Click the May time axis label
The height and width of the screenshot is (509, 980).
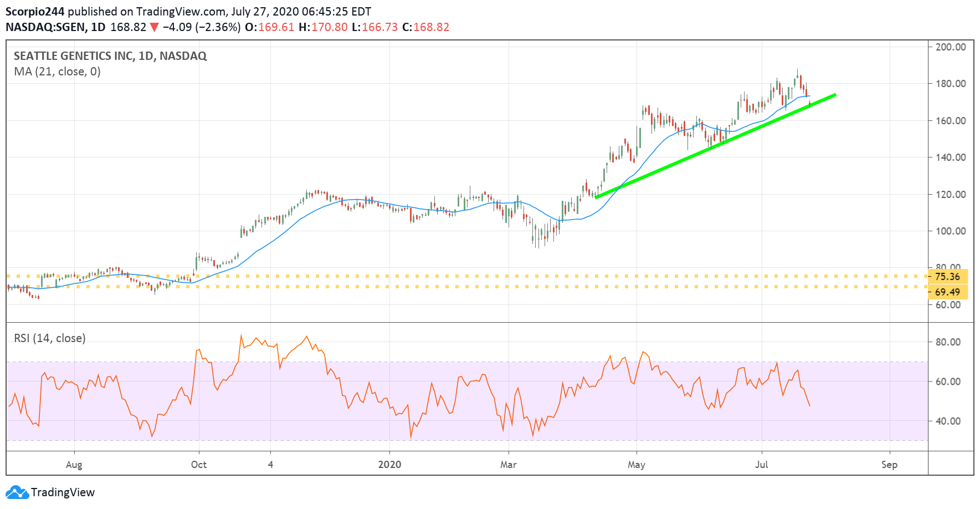click(x=637, y=465)
